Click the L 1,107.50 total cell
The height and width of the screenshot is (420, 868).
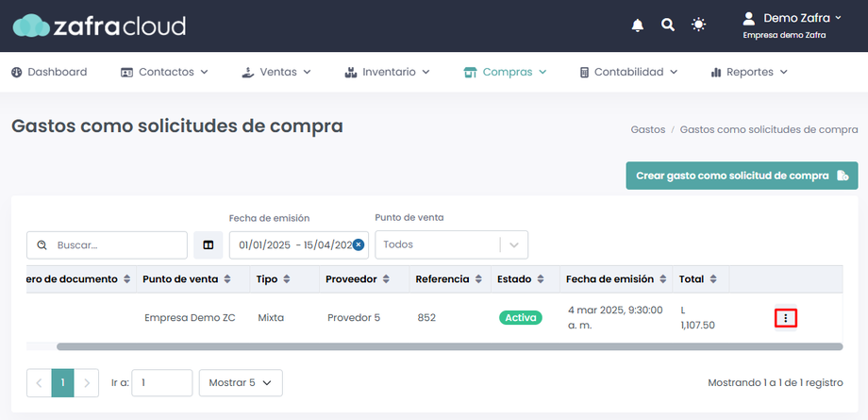pyautogui.click(x=697, y=318)
